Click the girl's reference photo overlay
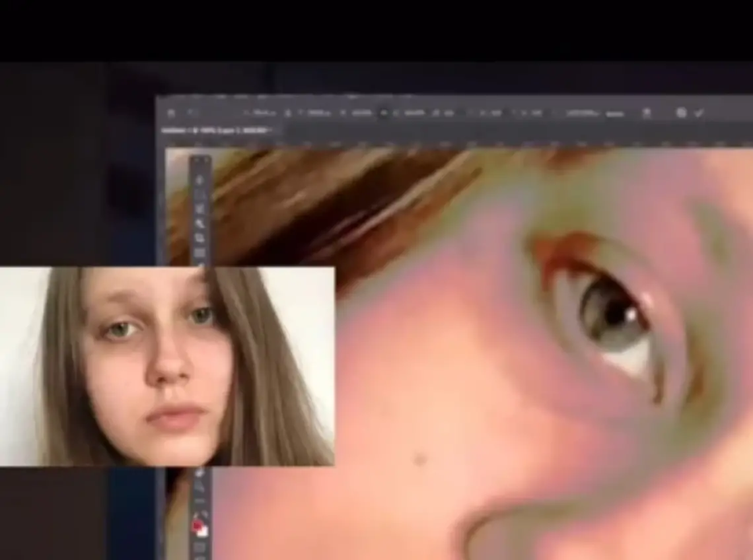Screen dimensions: 753x560 [167, 366]
